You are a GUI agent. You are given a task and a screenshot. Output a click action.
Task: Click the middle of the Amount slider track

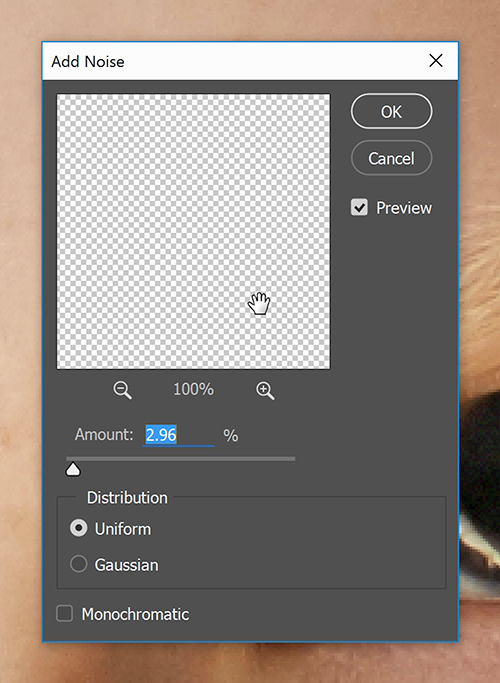(181, 459)
